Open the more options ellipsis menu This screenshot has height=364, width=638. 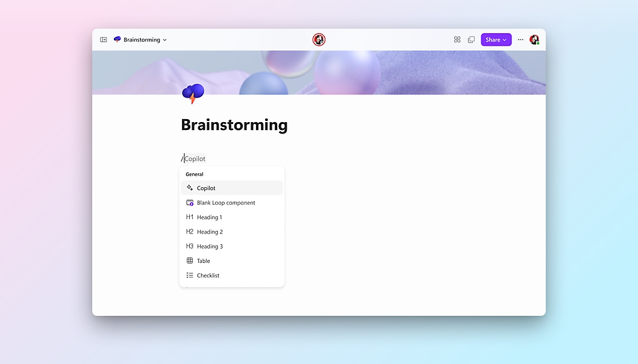(x=521, y=40)
